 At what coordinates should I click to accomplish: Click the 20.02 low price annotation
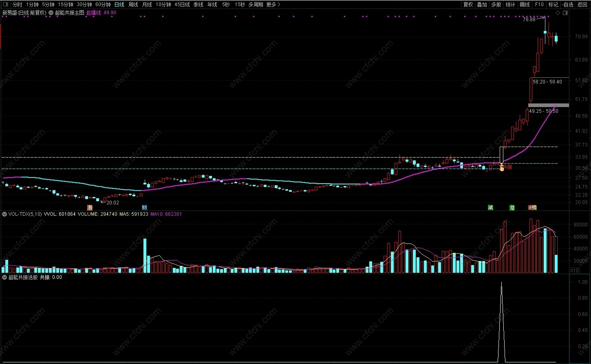pyautogui.click(x=113, y=203)
